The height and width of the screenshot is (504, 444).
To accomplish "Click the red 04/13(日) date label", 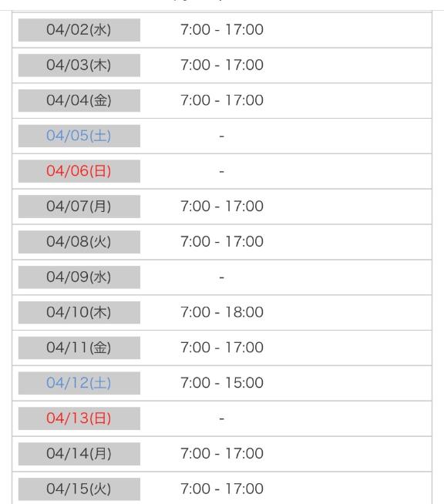I will pos(79,418).
